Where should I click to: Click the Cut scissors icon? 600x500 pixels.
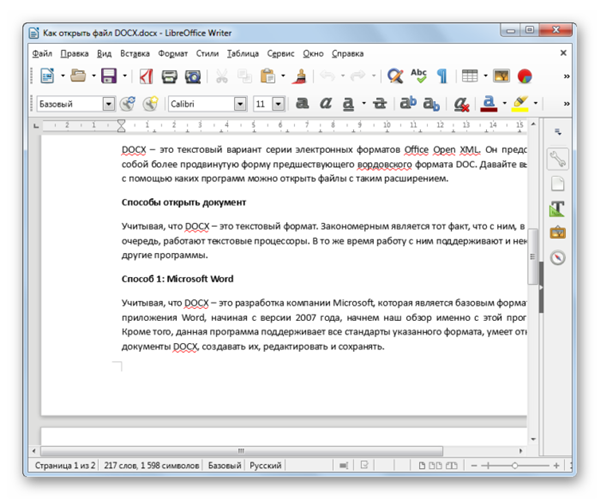[222, 76]
